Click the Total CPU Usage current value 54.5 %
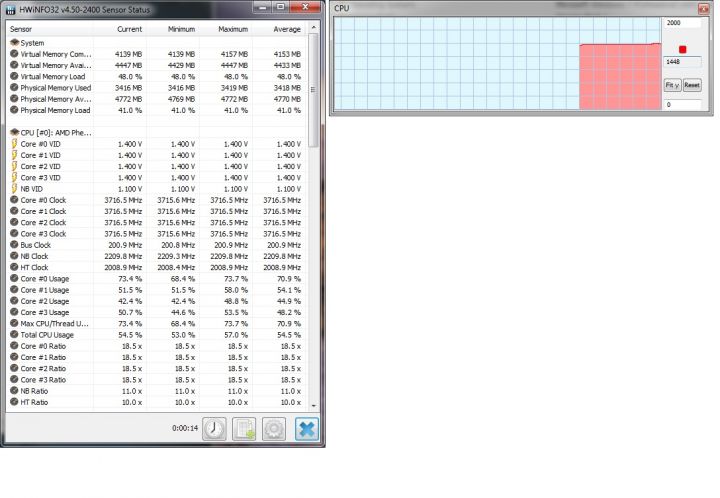Screen dimensions: 720x498 tap(130, 335)
